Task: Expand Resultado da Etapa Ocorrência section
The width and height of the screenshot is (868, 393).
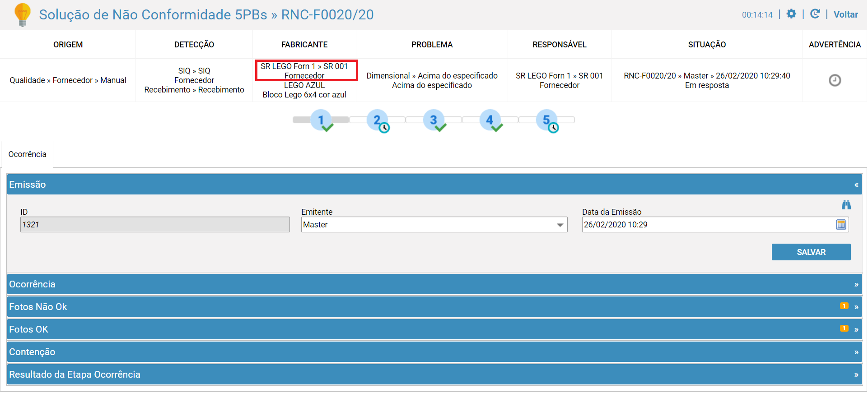Action: coord(434,375)
